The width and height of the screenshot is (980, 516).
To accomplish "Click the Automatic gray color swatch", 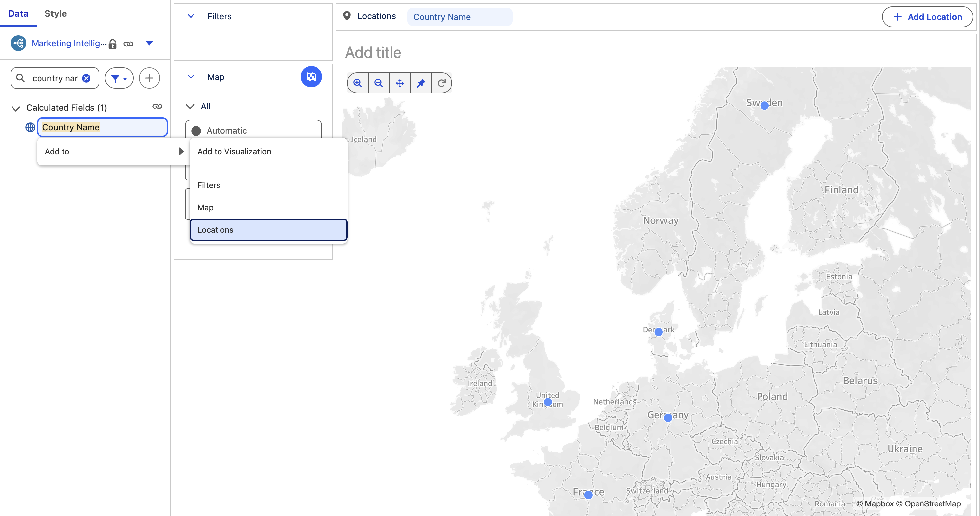I will click(196, 131).
